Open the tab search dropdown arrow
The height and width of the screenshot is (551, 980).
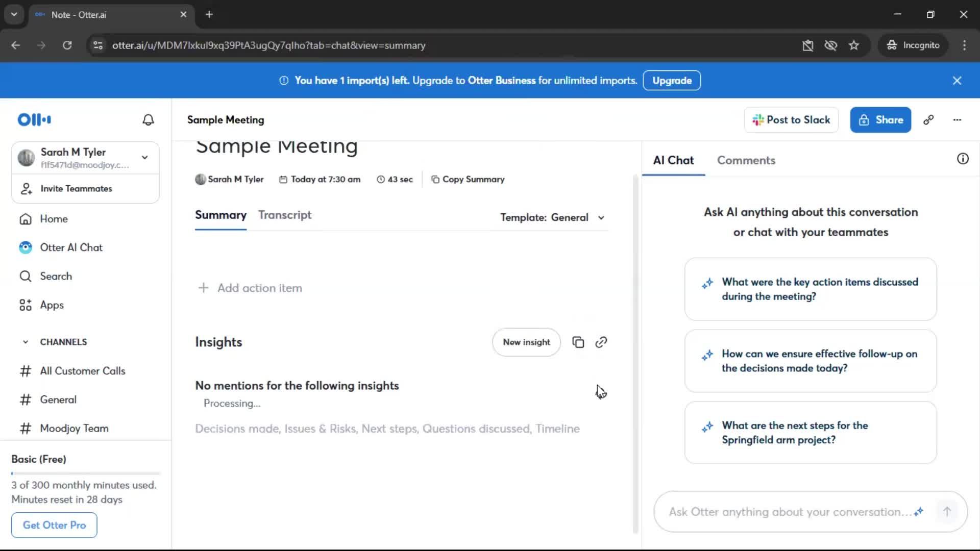pos(14,14)
